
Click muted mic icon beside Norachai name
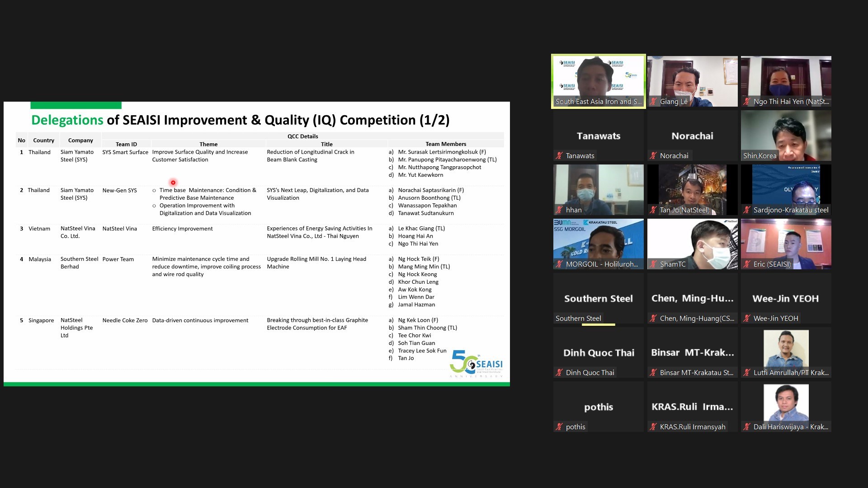click(653, 156)
